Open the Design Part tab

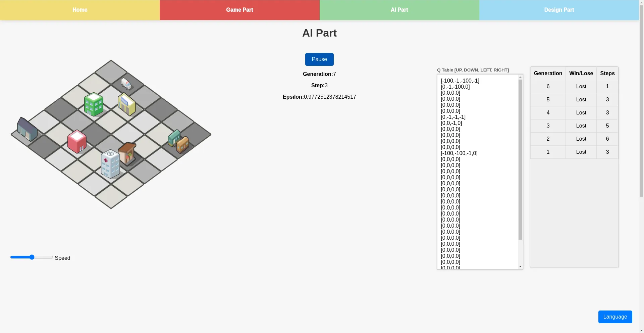point(559,10)
